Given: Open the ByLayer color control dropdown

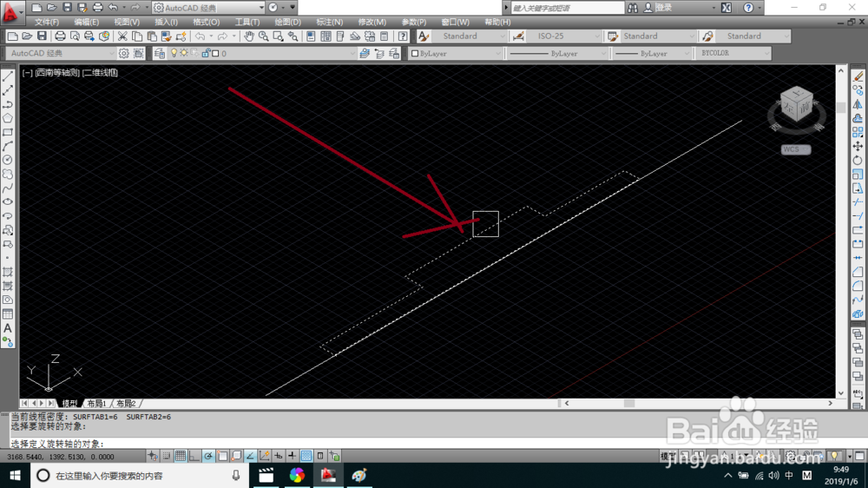Looking at the screenshot, I should point(456,53).
